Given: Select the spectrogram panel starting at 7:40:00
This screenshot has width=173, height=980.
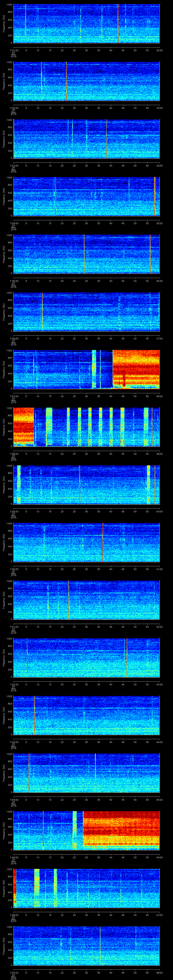Looking at the screenshot, I should click(x=87, y=542).
